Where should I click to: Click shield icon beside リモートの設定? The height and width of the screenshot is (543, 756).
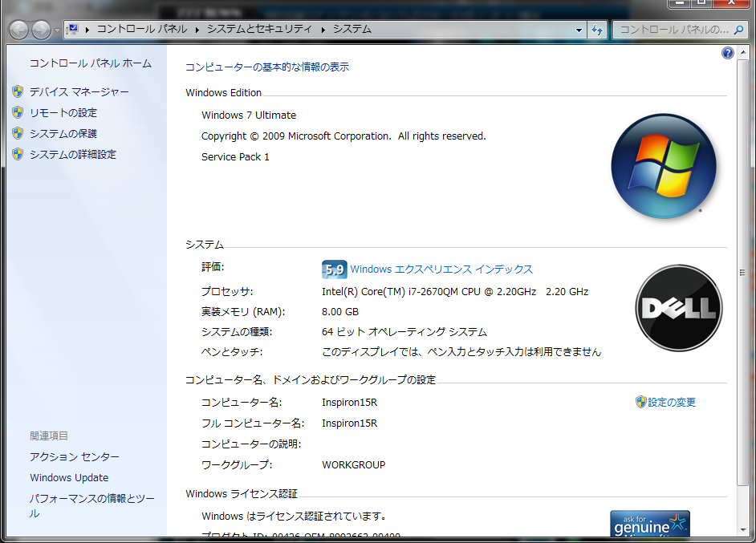pos(18,112)
